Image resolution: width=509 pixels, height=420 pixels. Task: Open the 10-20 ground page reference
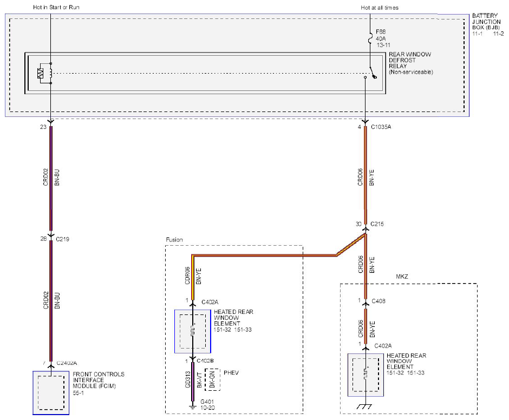click(x=207, y=408)
